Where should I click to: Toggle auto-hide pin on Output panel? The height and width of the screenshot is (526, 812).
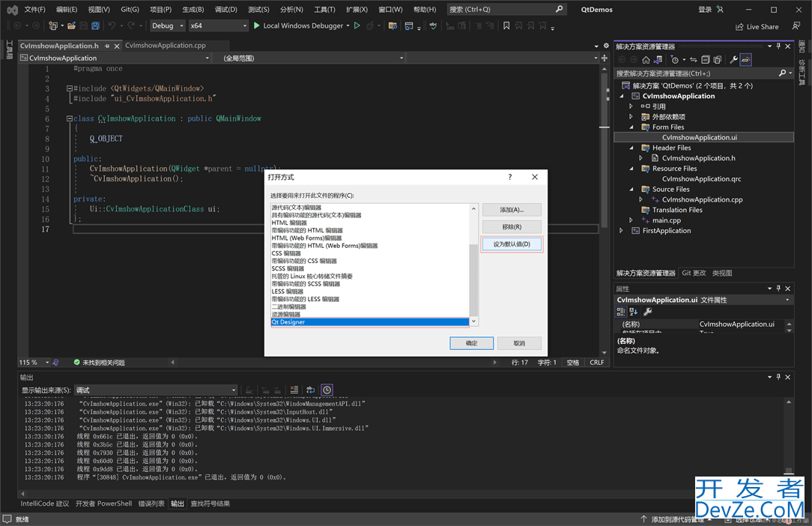coord(778,377)
